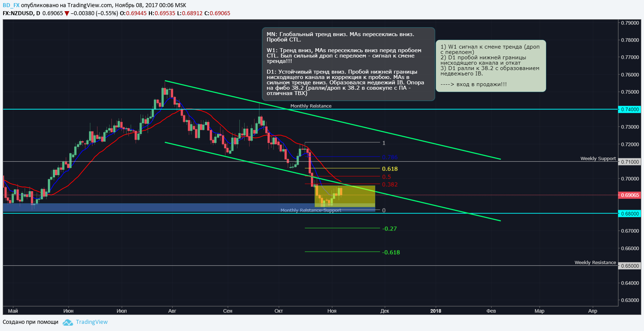The height and width of the screenshot is (331, 644).
Task: Click the Fibonacci 0.5 level label
Action: (386, 177)
